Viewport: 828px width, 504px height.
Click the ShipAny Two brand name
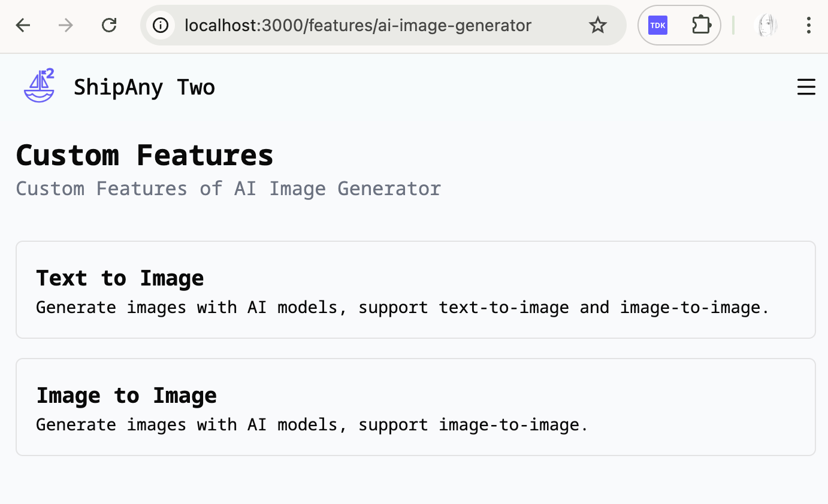pyautogui.click(x=144, y=87)
